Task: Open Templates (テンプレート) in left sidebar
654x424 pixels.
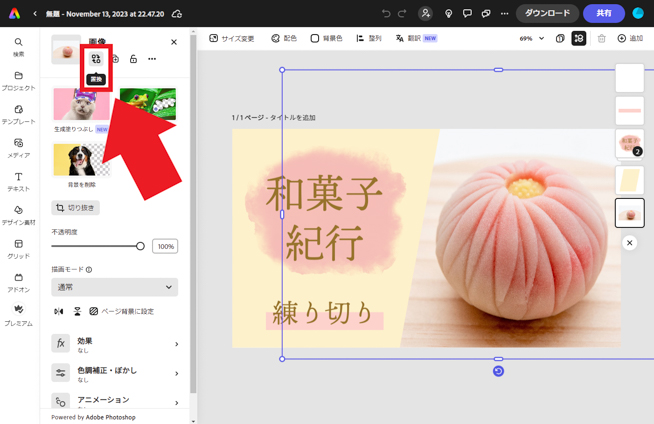Action: click(x=18, y=114)
